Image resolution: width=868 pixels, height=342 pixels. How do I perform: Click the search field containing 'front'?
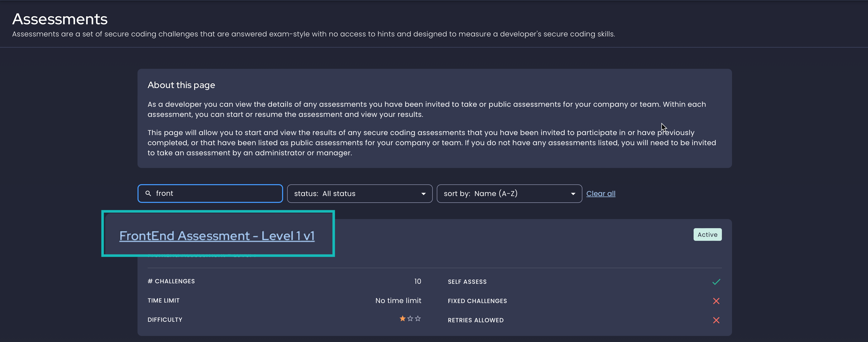[210, 193]
